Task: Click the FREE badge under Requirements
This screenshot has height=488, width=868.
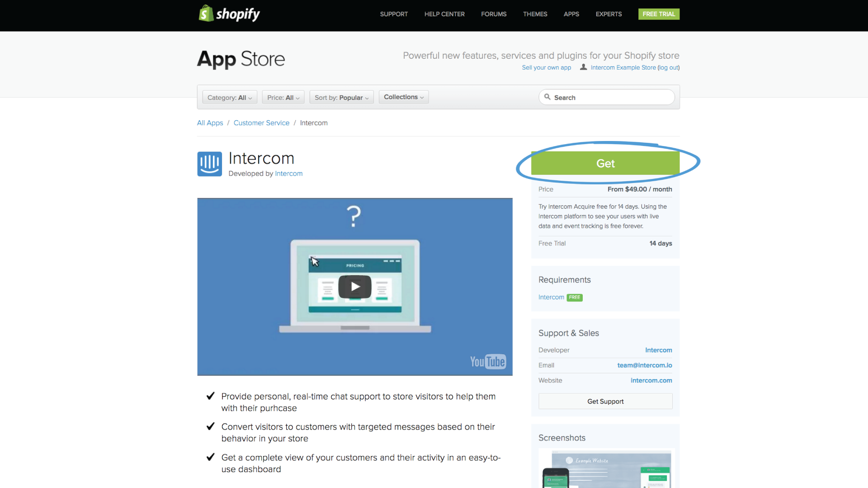Action: coord(575,297)
